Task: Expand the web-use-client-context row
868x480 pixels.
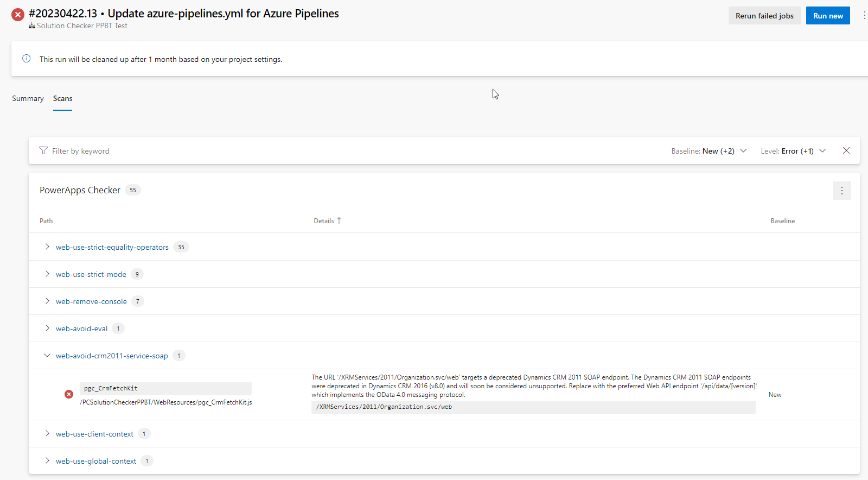Action: 47,433
